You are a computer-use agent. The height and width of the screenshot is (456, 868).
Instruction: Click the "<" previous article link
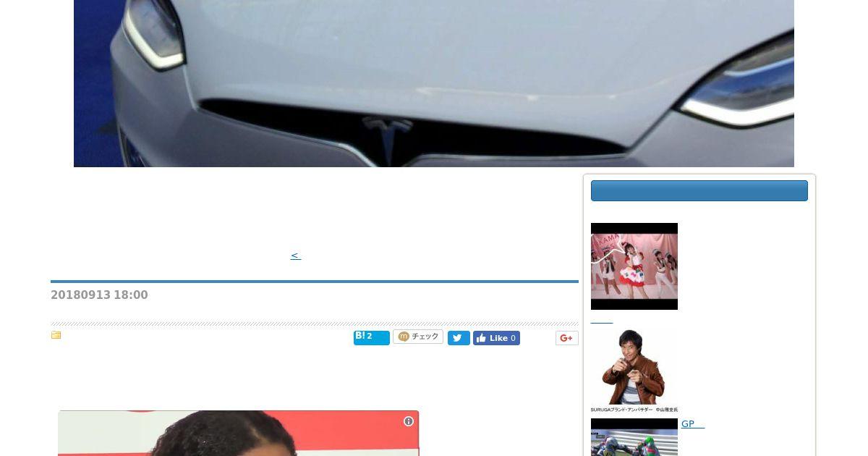tap(296, 256)
